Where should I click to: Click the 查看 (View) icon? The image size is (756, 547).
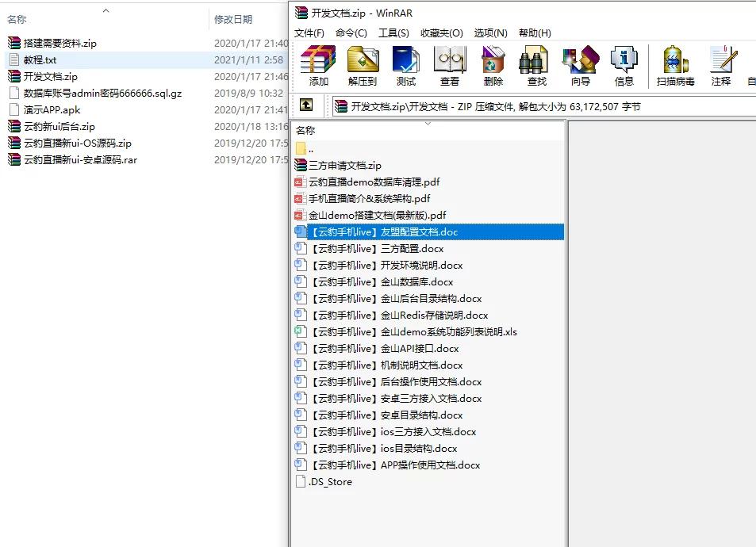pos(449,65)
